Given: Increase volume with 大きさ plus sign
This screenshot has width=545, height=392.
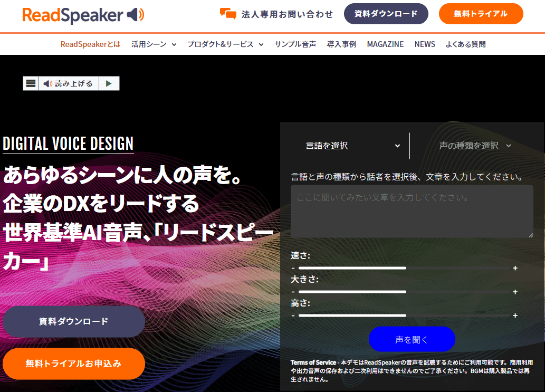Looking at the screenshot, I should tap(515, 292).
